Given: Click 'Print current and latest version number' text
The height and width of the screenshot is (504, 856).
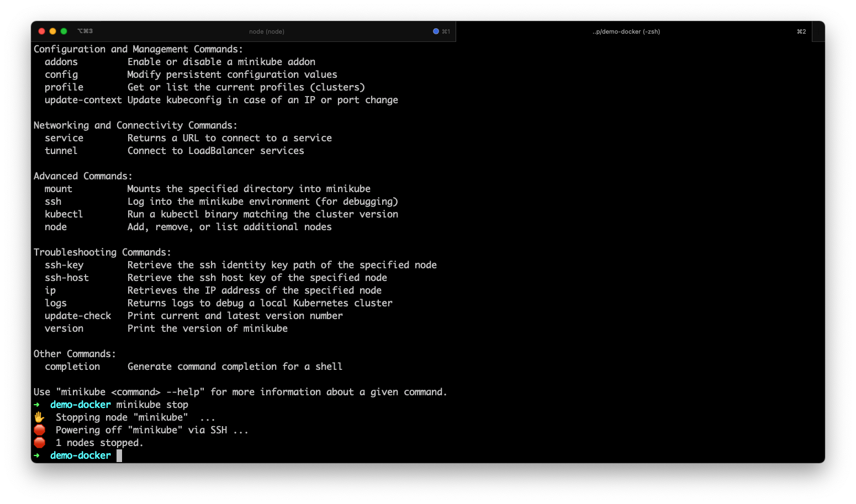Looking at the screenshot, I should (235, 316).
